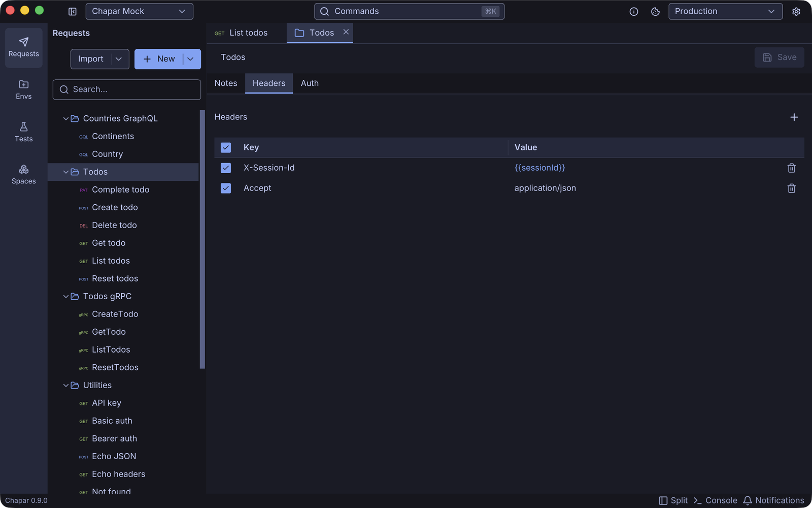812x508 pixels.
Task: Click the Save button
Action: pos(780,57)
